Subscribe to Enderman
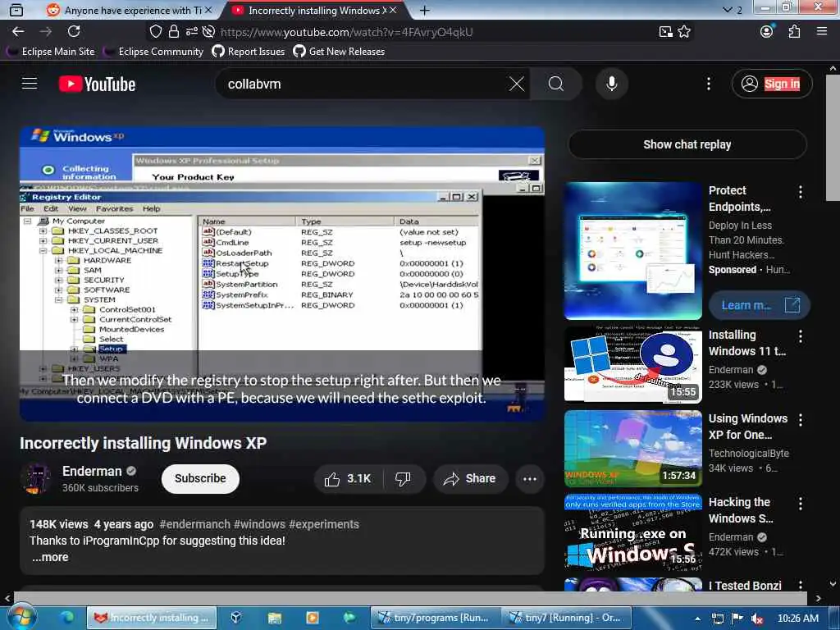Screen dimensions: 840x630 (x=200, y=478)
